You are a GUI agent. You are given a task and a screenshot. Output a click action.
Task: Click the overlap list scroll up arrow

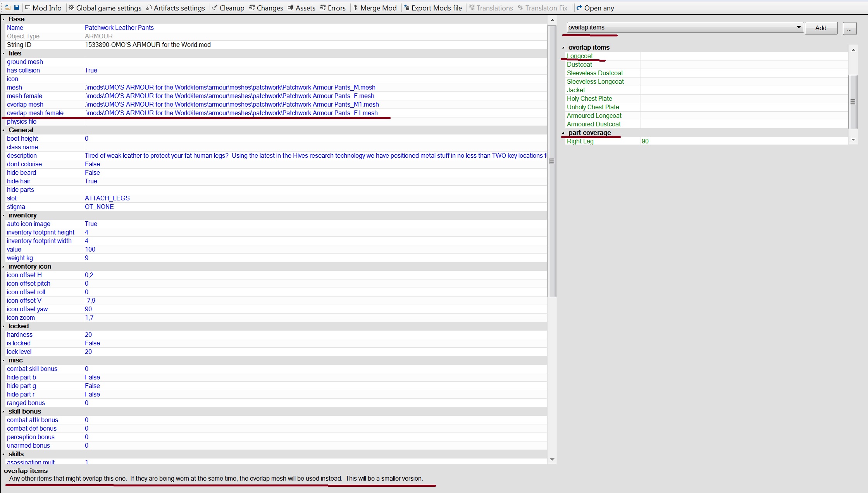click(x=853, y=50)
